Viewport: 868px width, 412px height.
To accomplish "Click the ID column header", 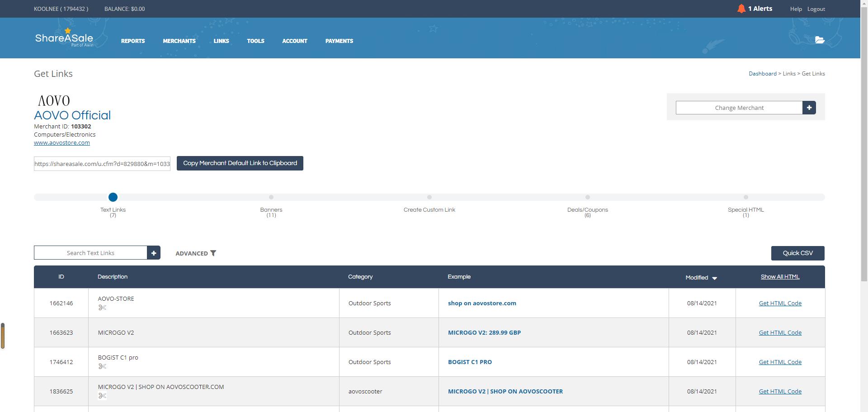I will click(x=61, y=277).
